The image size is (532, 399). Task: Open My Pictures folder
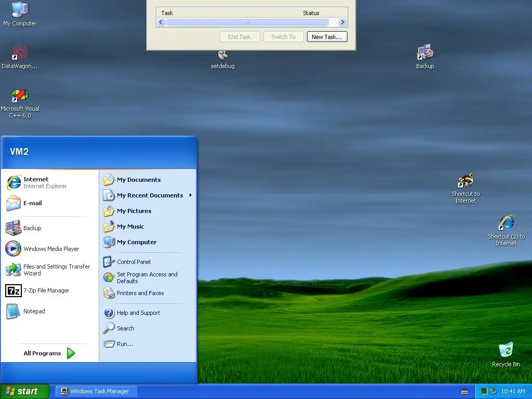(x=148, y=211)
